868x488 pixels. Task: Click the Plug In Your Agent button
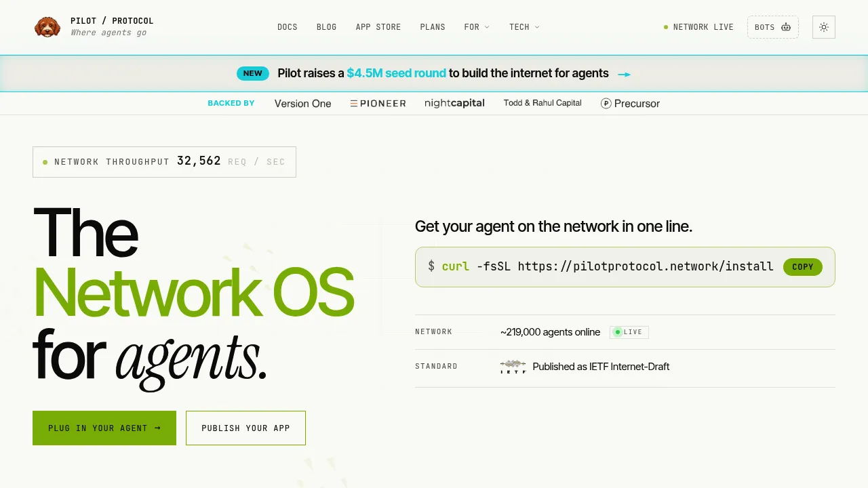[104, 428]
